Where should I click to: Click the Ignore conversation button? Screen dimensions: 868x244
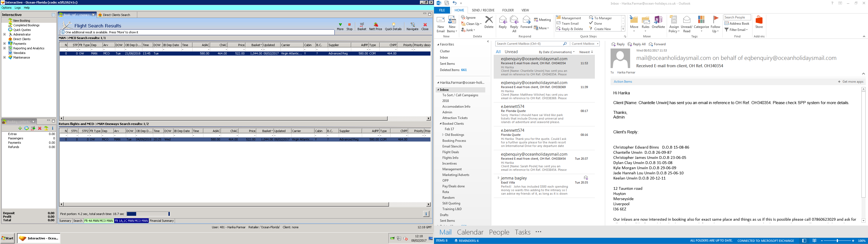[x=468, y=18]
